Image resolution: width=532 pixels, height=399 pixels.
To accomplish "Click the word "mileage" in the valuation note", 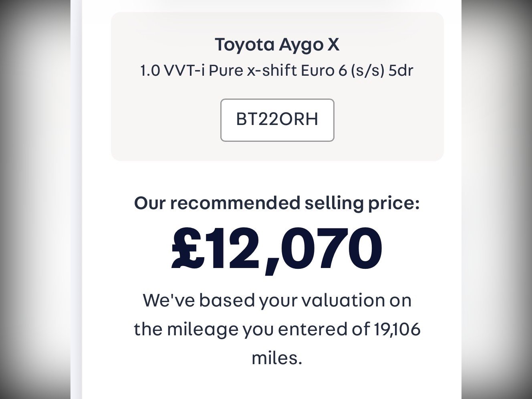I will (x=199, y=330).
